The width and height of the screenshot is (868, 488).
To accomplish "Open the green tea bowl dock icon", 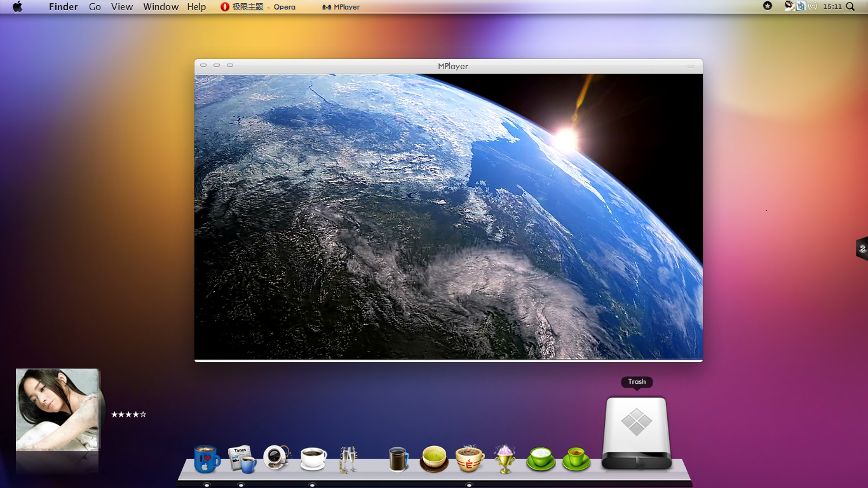I will pyautogui.click(x=434, y=459).
